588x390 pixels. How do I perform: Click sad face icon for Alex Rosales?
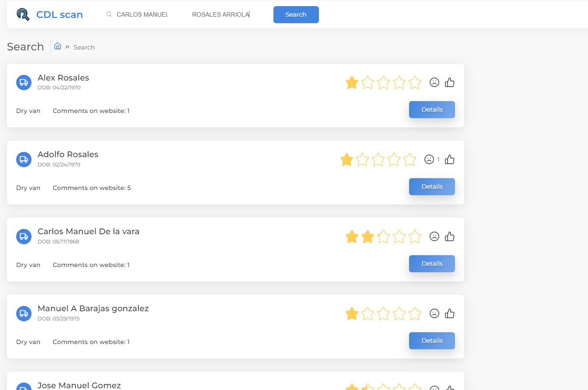[x=434, y=82]
